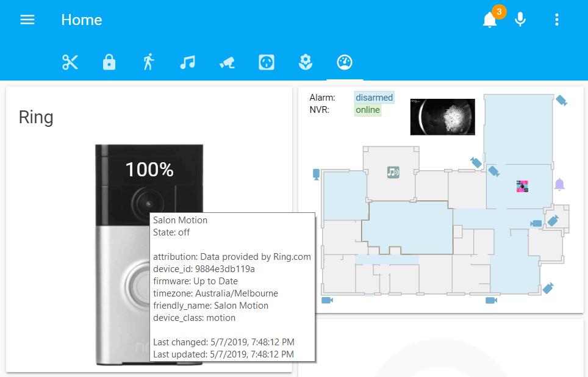Viewport: 588px width, 377px height.
Task: Open the music note tab
Action: click(x=187, y=62)
